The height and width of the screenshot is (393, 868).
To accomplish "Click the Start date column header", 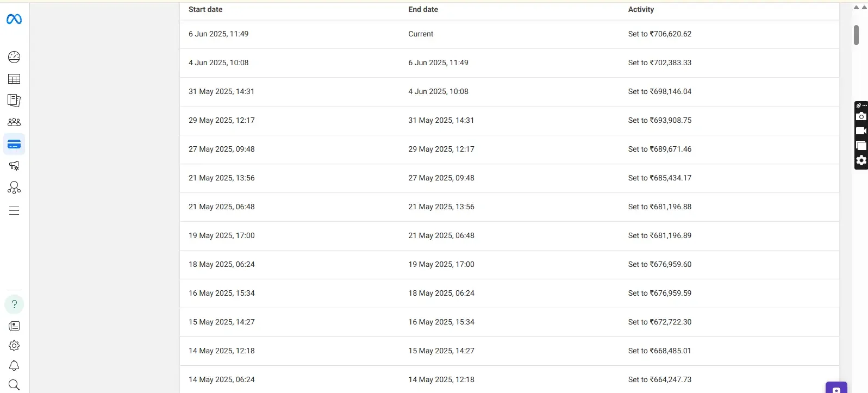I will [205, 9].
